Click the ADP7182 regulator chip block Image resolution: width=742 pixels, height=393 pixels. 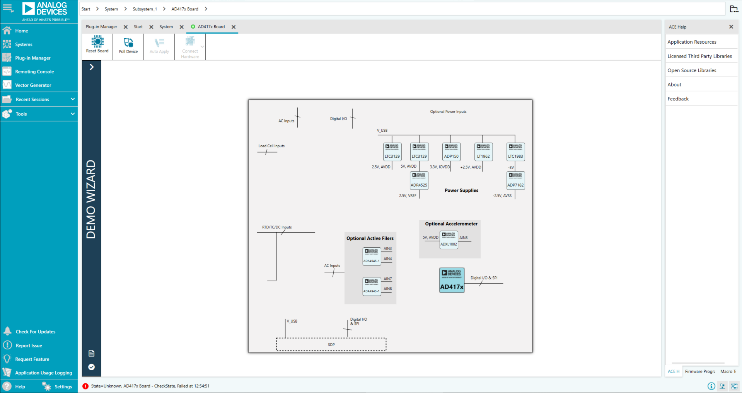515,180
